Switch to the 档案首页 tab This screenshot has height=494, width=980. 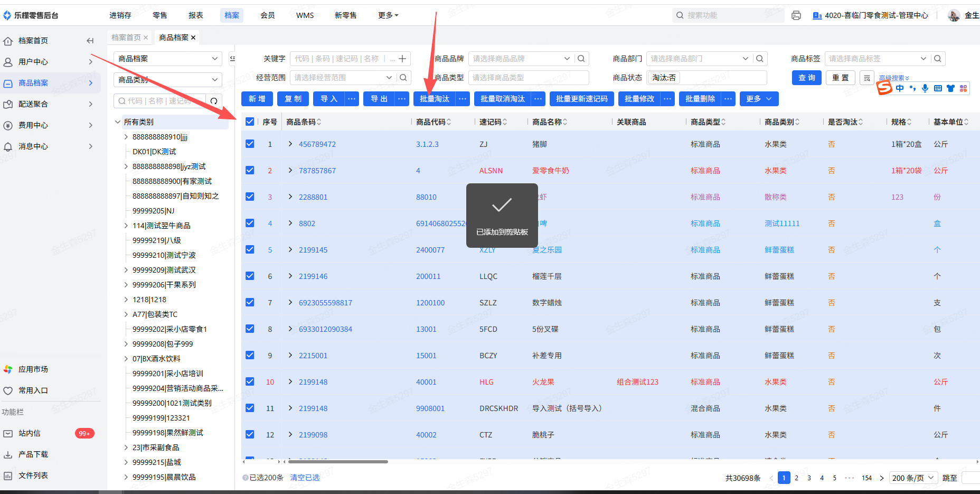(x=126, y=38)
